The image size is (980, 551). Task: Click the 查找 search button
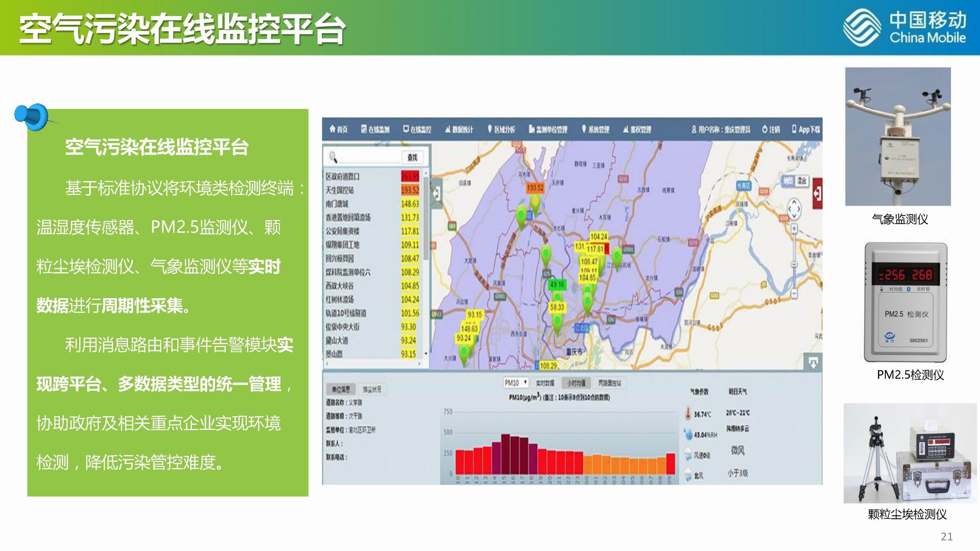(x=412, y=157)
